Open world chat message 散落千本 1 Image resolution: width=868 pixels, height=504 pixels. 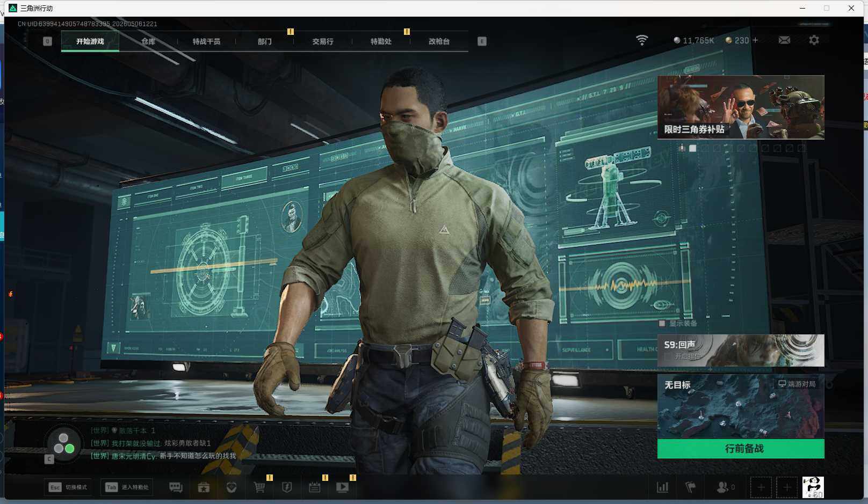[x=123, y=430]
